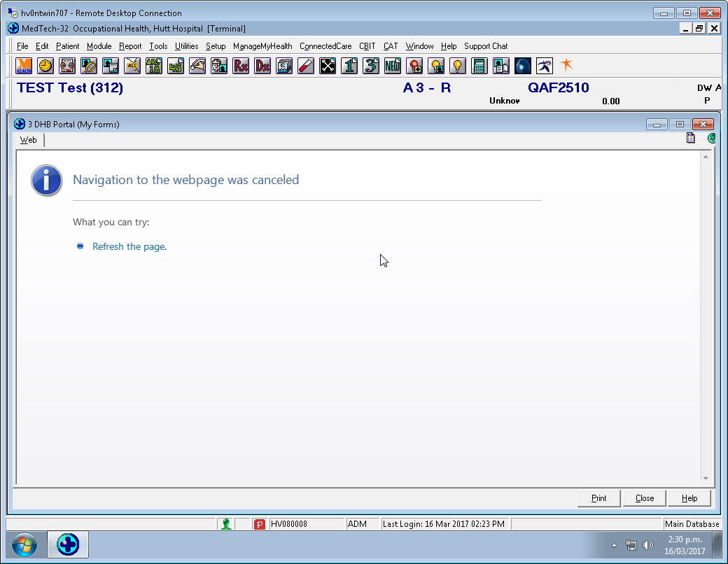Open the doctor with patient icon
The image size is (728, 564).
point(219,66)
